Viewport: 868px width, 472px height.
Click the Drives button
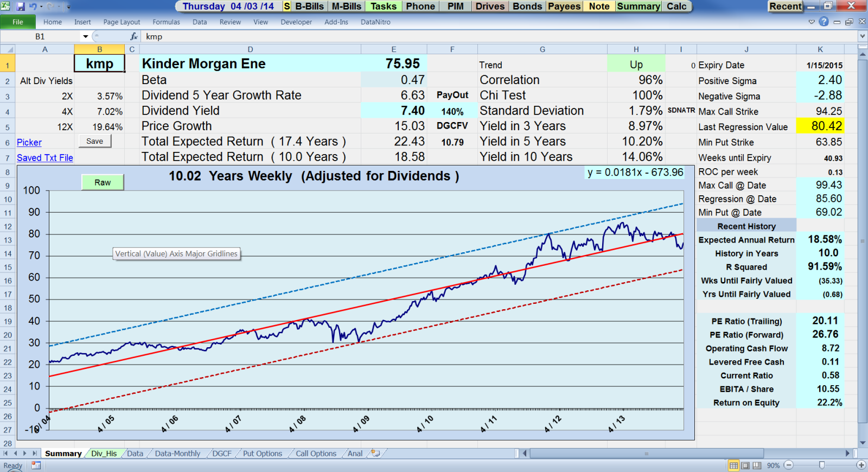(490, 7)
